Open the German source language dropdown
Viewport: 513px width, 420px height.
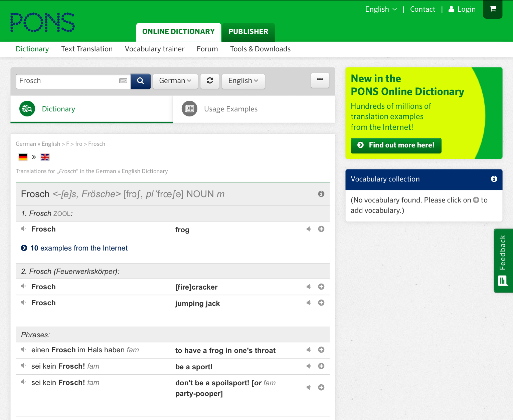point(175,81)
